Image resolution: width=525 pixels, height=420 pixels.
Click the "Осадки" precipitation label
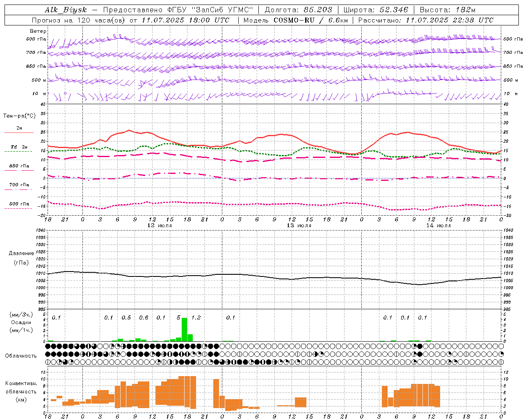point(21,322)
